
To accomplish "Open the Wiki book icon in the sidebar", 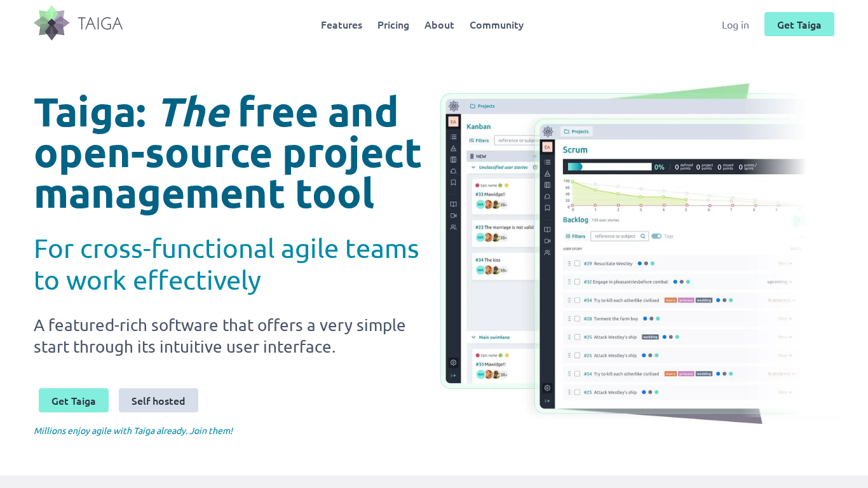I will pos(548,229).
